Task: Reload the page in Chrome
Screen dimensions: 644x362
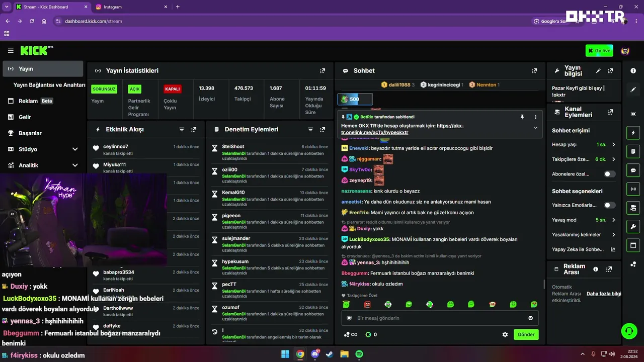Action: (32, 21)
